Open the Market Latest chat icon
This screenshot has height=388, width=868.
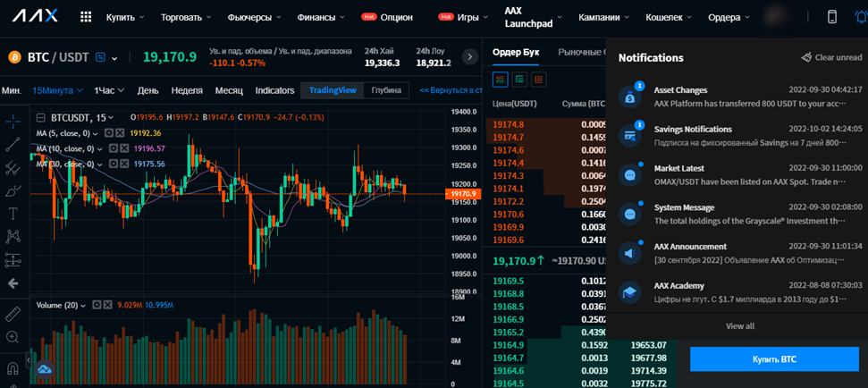point(630,174)
